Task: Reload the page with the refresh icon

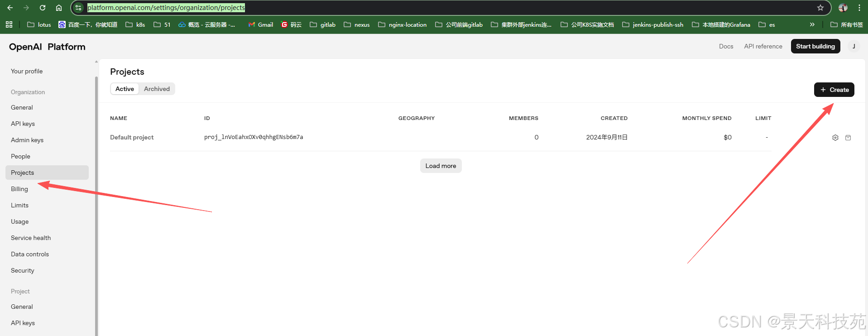Action: [43, 8]
